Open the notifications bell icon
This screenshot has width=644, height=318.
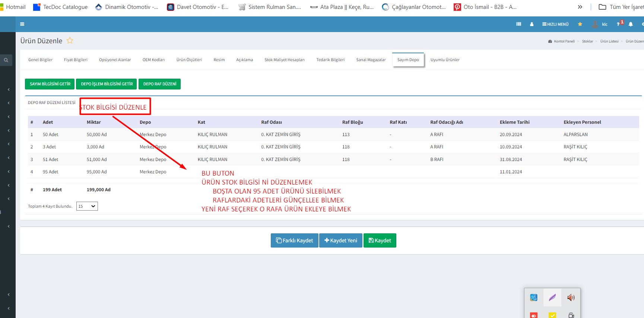tap(631, 24)
